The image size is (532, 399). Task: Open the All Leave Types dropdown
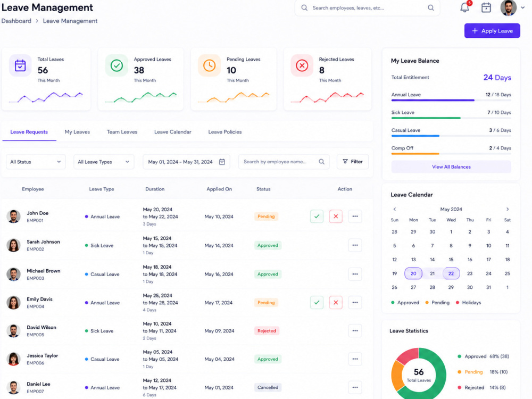coord(104,162)
